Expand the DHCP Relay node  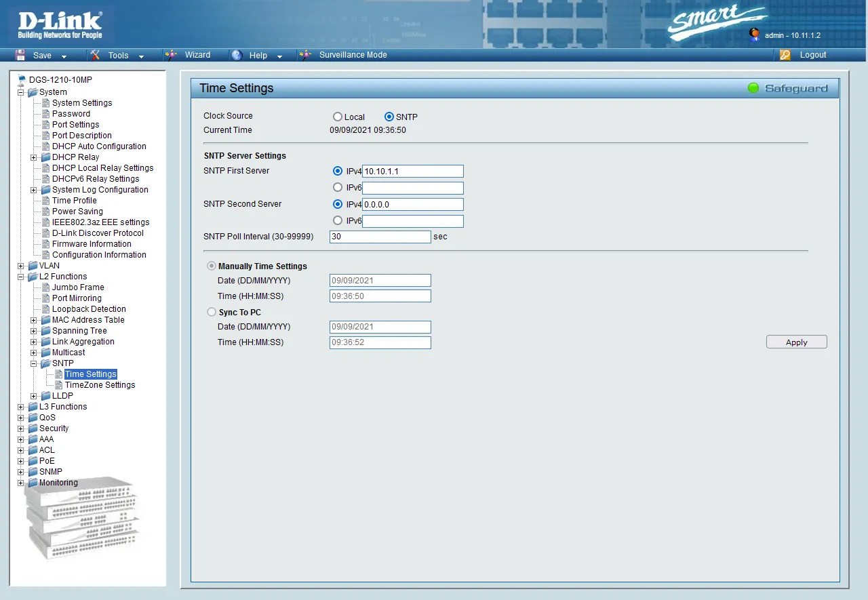pos(34,157)
